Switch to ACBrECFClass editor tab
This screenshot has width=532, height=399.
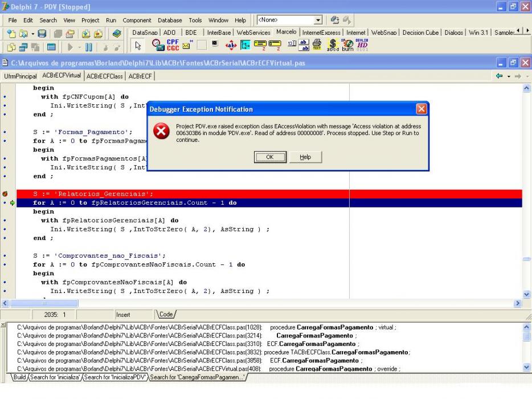pos(104,76)
